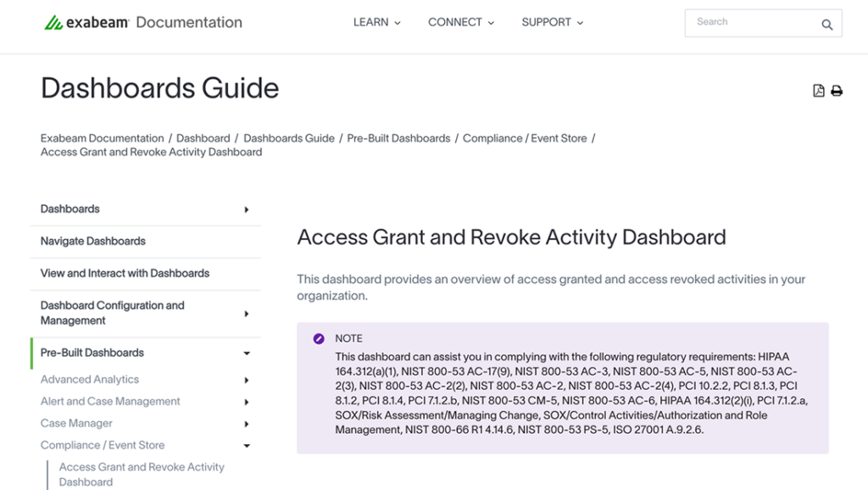Go to Navigate Dashboards page

(93, 242)
